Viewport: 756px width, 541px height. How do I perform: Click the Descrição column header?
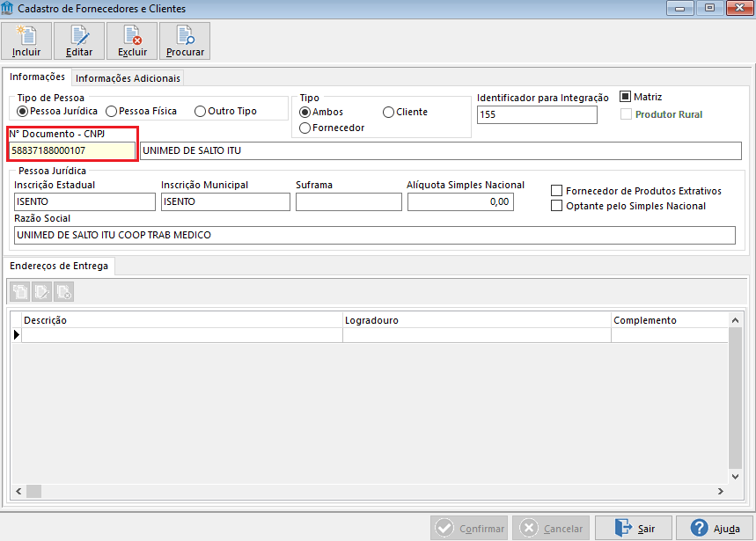pyautogui.click(x=182, y=320)
